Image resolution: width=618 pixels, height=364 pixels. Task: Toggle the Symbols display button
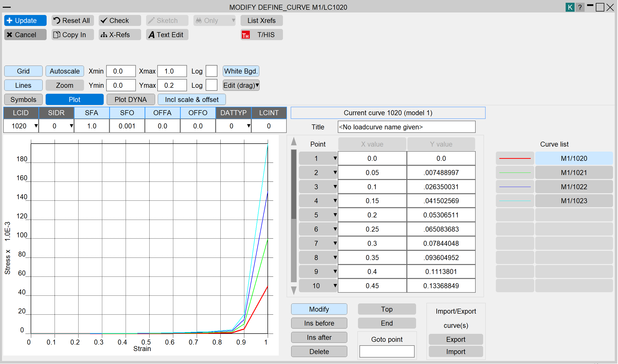click(23, 99)
